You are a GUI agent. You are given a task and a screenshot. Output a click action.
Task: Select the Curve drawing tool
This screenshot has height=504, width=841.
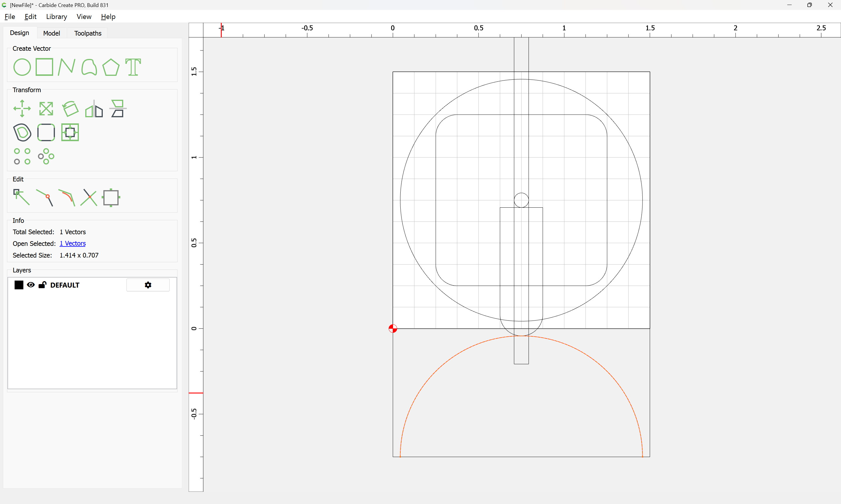[x=89, y=67]
